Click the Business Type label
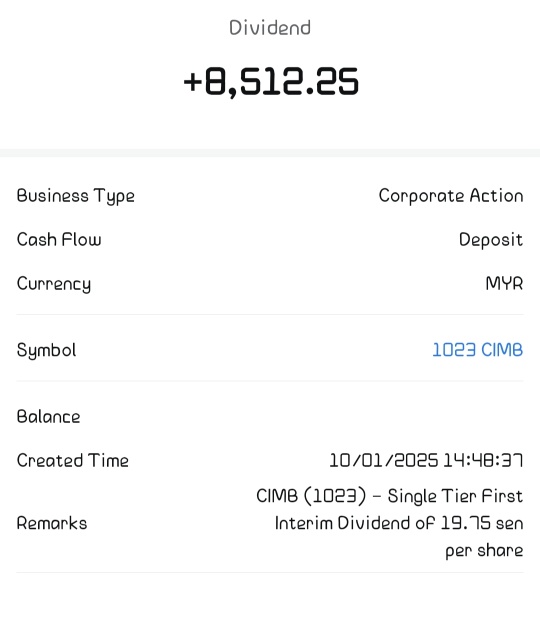The height and width of the screenshot is (629, 540). 75,196
